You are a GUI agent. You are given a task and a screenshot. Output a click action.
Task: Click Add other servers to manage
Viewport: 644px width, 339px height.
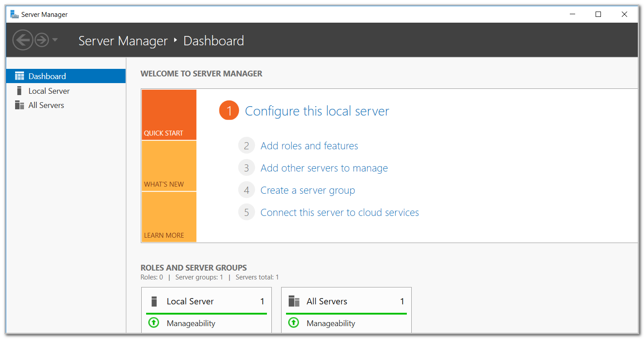coord(324,168)
